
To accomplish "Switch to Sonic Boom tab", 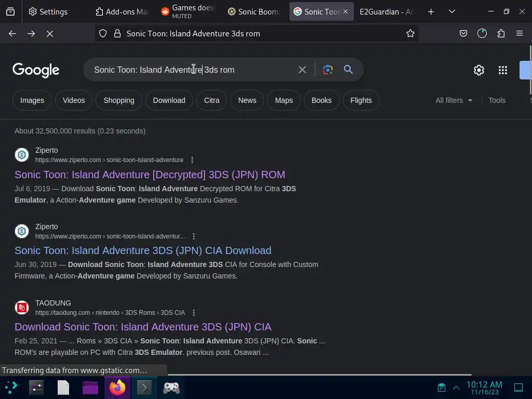I will point(255,12).
